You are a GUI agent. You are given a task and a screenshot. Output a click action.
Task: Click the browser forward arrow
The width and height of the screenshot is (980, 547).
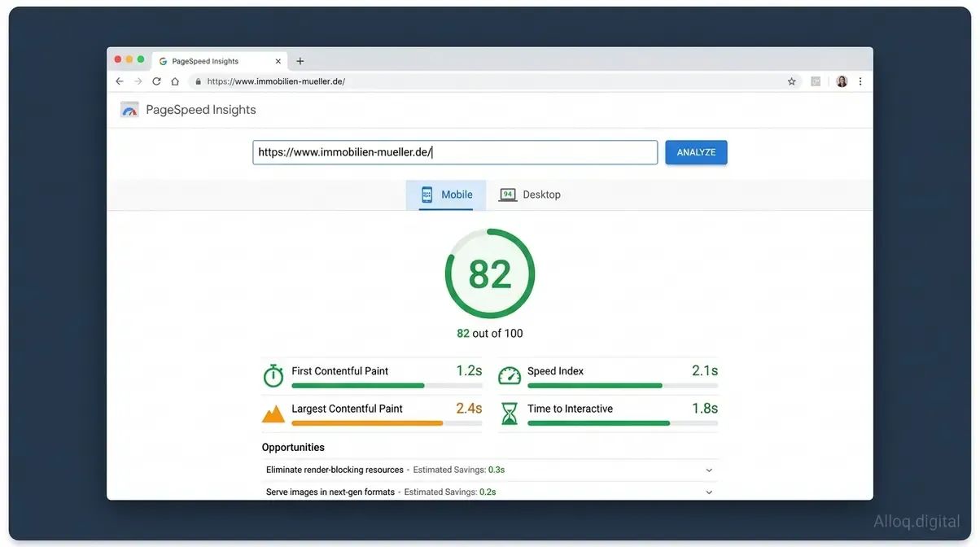(x=138, y=81)
